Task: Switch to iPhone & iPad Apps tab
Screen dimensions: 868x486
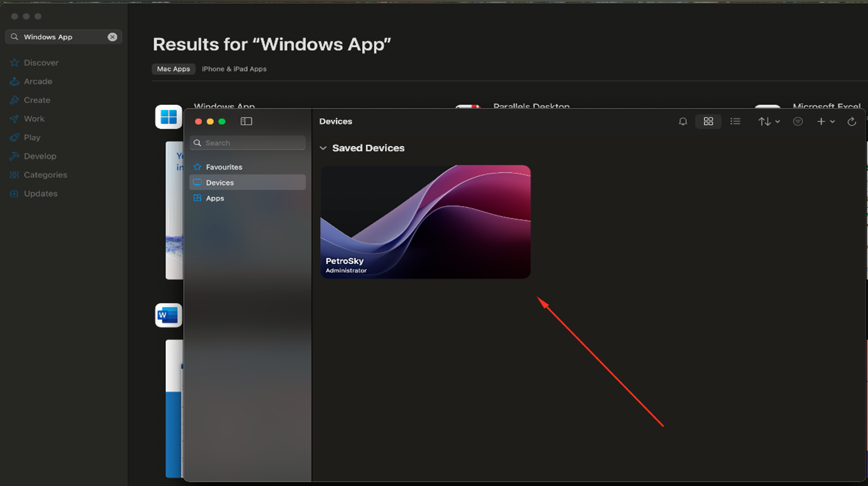Action: click(234, 69)
